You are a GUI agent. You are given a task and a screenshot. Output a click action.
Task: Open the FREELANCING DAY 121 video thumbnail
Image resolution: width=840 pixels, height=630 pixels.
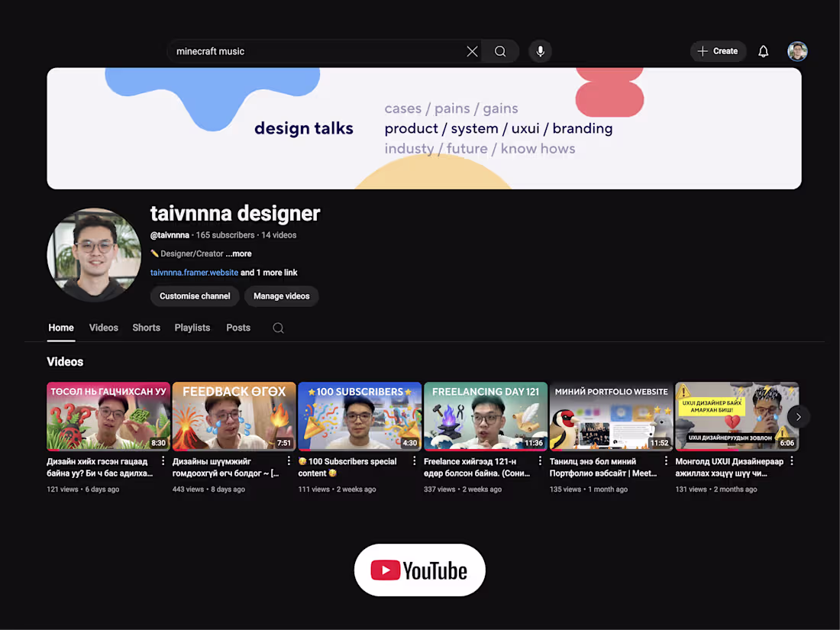486,416
